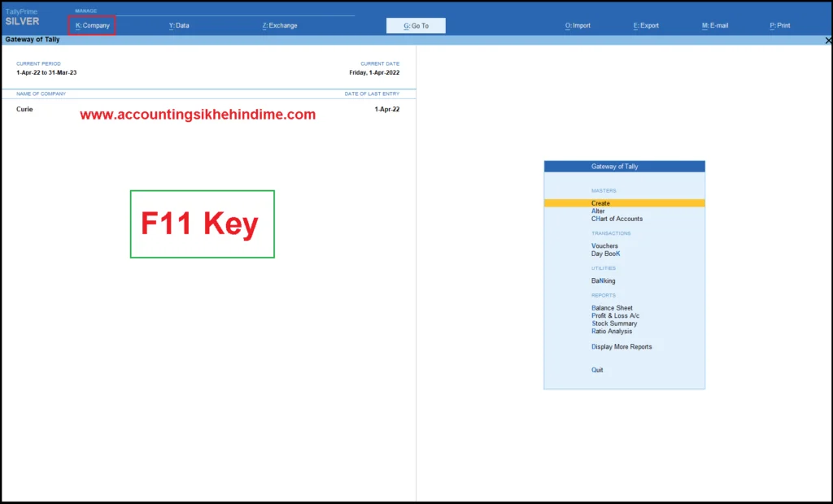Select Alter under Masters

tap(598, 211)
